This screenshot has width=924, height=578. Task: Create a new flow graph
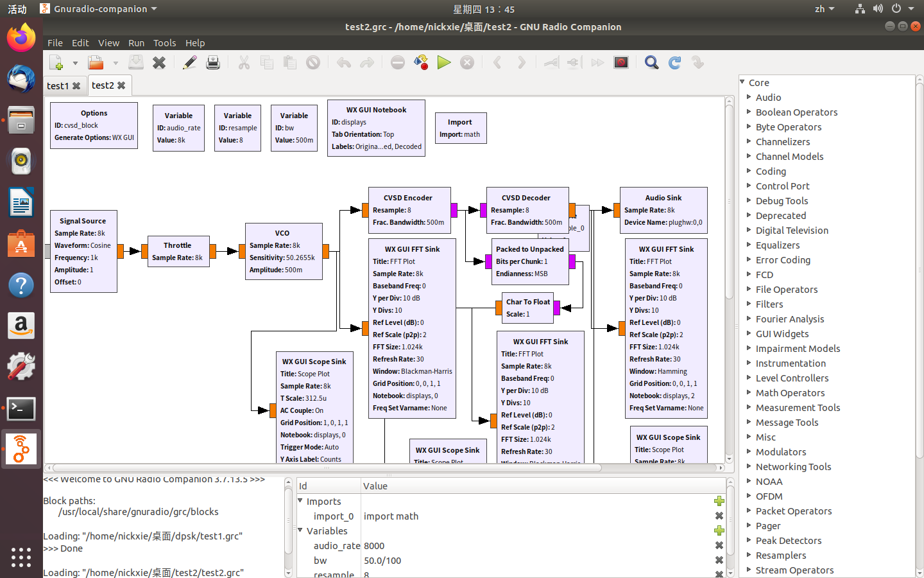(x=56, y=62)
